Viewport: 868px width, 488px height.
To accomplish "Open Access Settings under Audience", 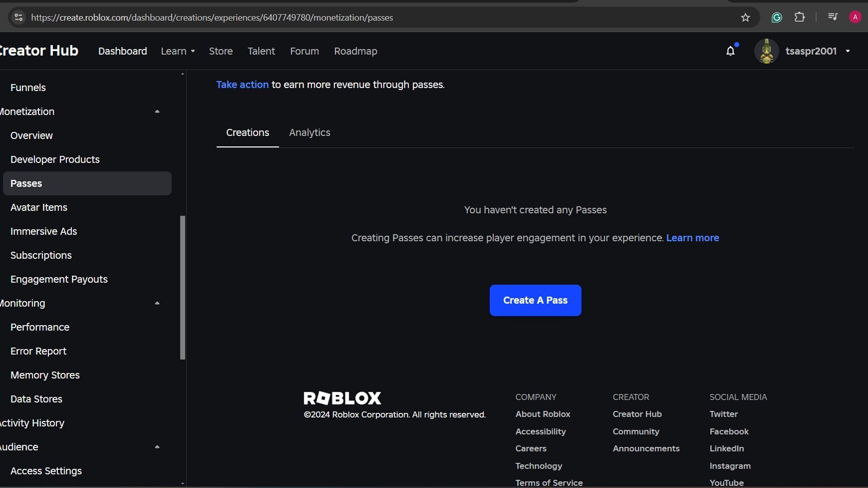I will [x=46, y=471].
